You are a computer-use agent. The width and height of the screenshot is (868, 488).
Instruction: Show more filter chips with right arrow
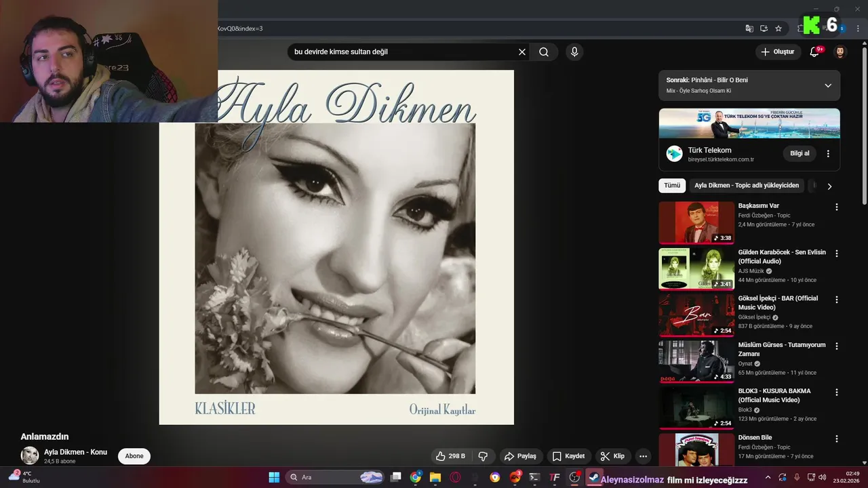pyautogui.click(x=829, y=186)
